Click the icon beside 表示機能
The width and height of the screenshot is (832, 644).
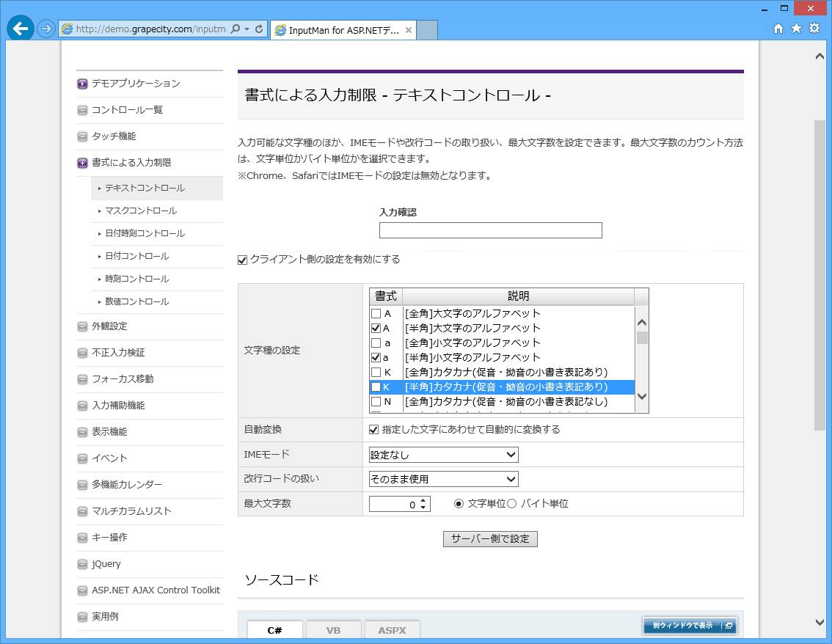82,432
